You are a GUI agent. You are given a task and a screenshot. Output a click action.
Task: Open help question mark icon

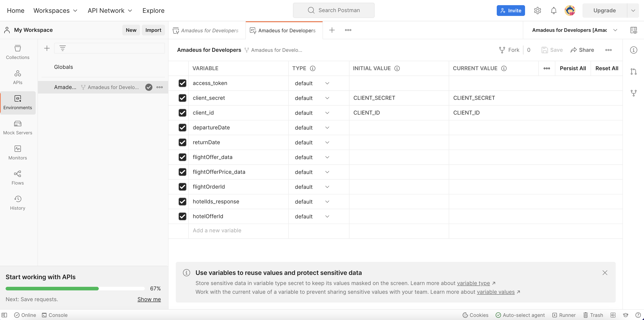pyautogui.click(x=638, y=315)
